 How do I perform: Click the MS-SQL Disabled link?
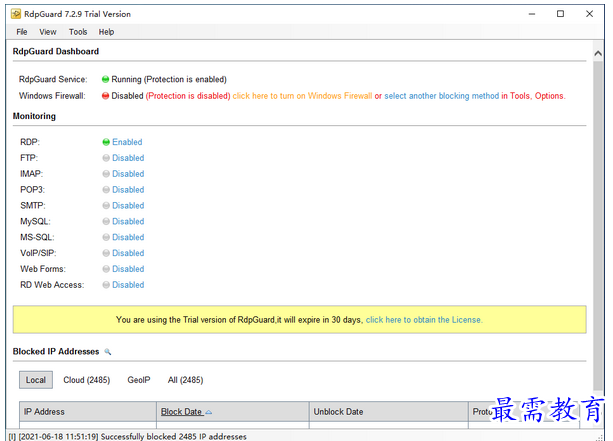128,237
